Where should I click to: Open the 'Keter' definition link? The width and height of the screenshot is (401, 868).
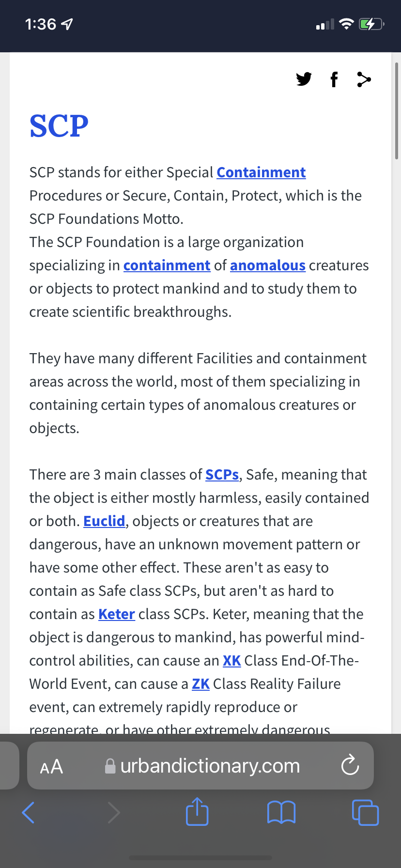click(x=116, y=614)
